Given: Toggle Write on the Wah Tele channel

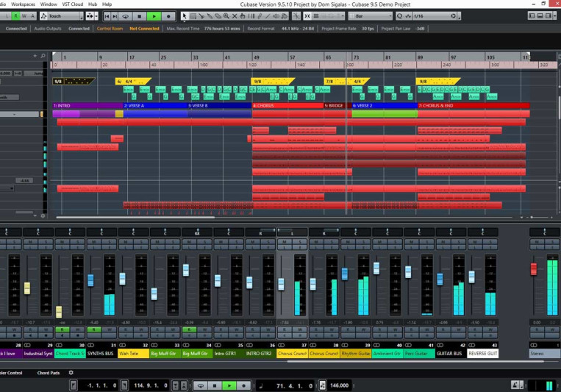Looking at the screenshot, I should (x=140, y=329).
